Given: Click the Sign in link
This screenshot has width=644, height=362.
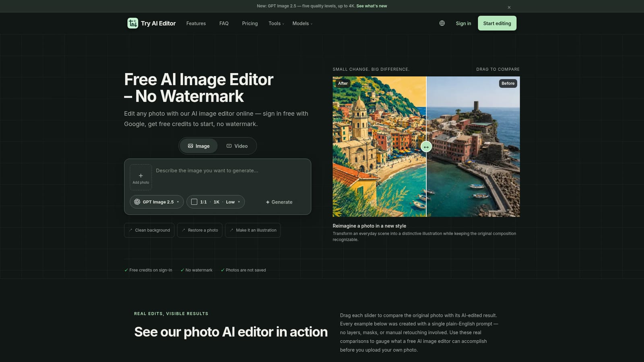Looking at the screenshot, I should point(463,23).
